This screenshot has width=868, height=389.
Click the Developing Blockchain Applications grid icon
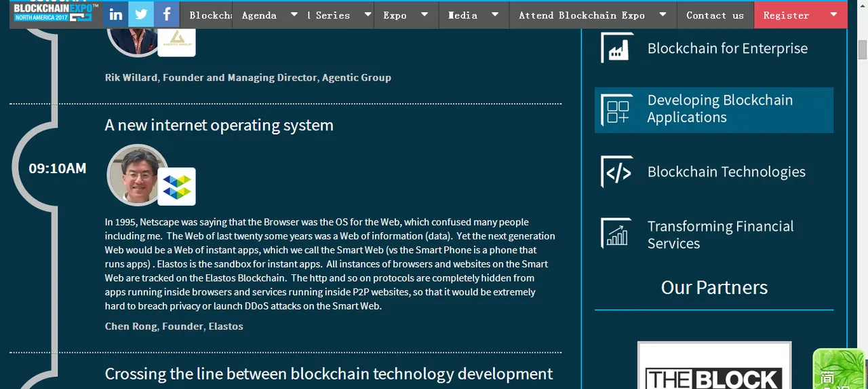(x=617, y=110)
